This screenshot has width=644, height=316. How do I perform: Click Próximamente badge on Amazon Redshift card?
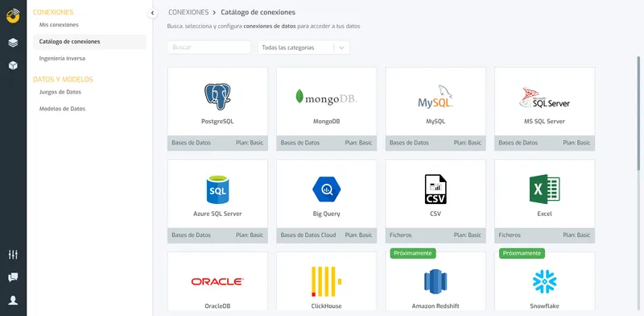point(413,253)
